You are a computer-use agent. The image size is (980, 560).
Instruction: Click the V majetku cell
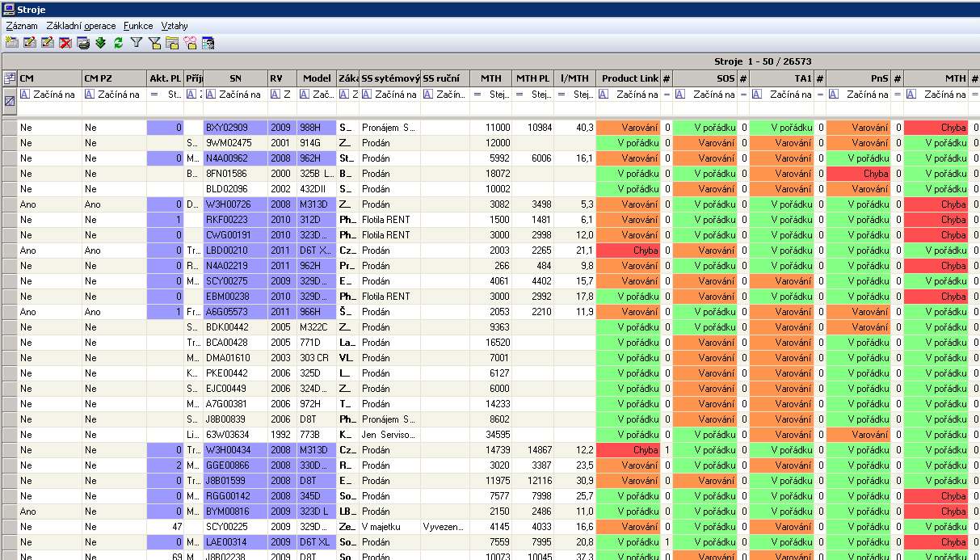[x=389, y=527]
